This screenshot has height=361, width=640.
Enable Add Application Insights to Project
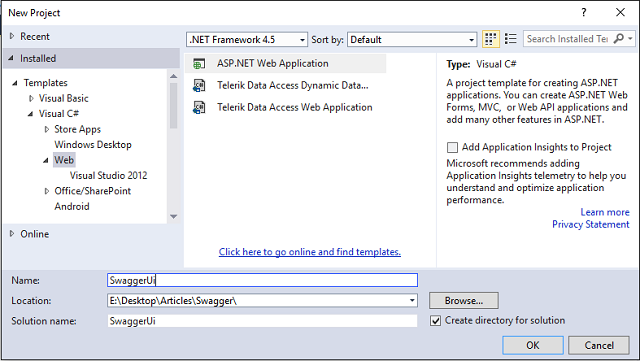pyautogui.click(x=452, y=147)
